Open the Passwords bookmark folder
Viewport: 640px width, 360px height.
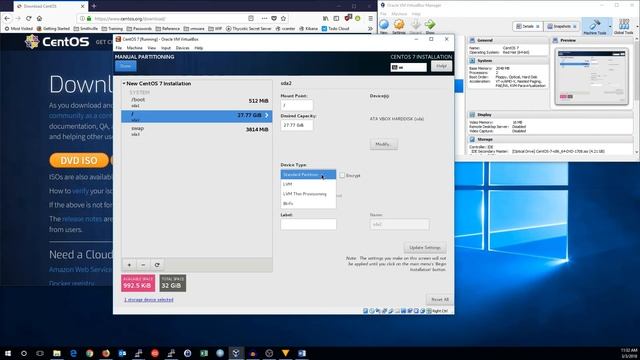coord(139,29)
